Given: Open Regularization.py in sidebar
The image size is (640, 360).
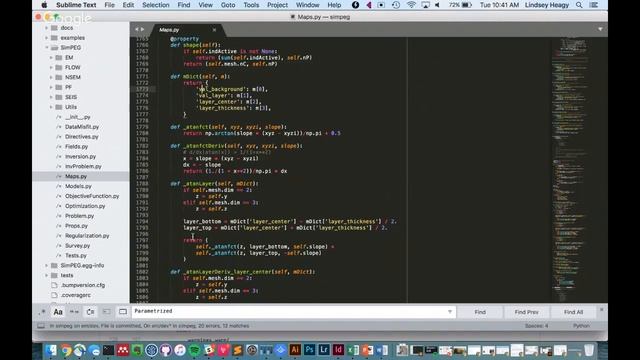Looking at the screenshot, I should tap(87, 236).
